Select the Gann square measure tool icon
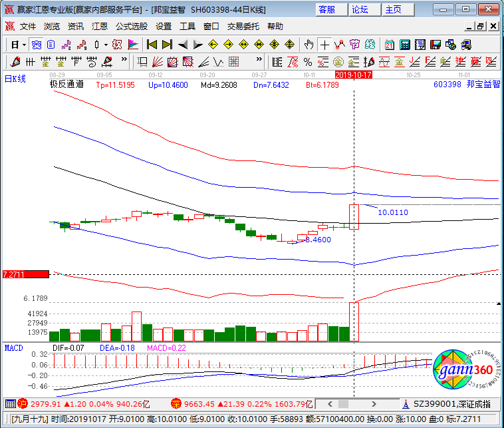 click(142, 62)
